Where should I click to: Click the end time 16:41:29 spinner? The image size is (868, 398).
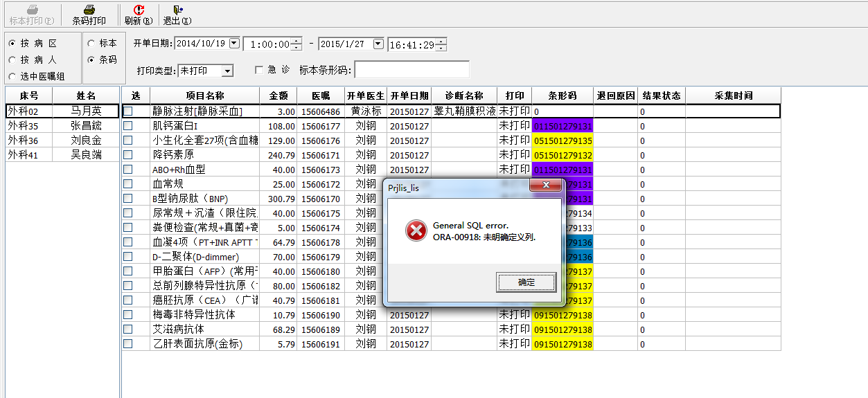click(x=441, y=45)
